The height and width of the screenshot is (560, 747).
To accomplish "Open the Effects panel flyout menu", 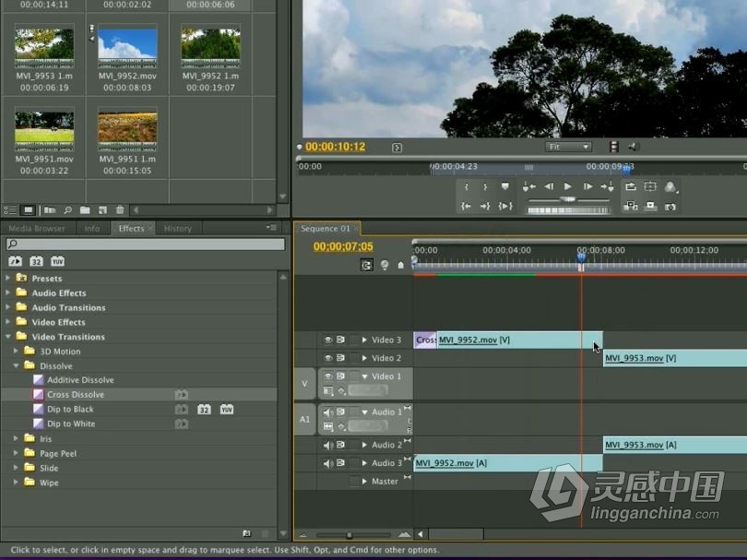I will (271, 228).
